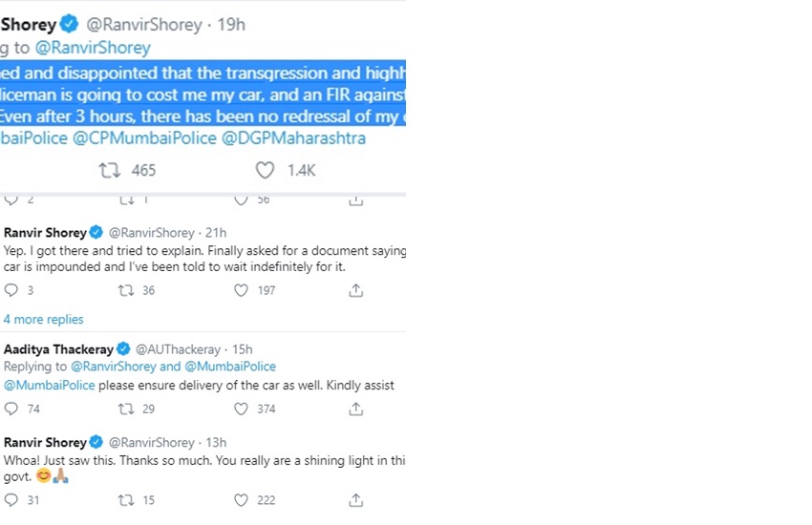
Task: Reply to Ranvir Shorey's 21h tweet
Action: point(11,290)
